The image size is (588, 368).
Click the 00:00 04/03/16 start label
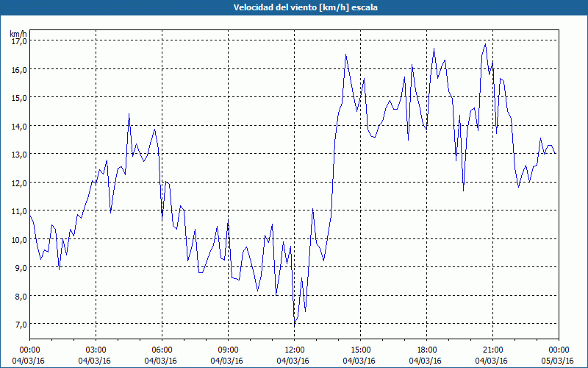tap(28, 355)
